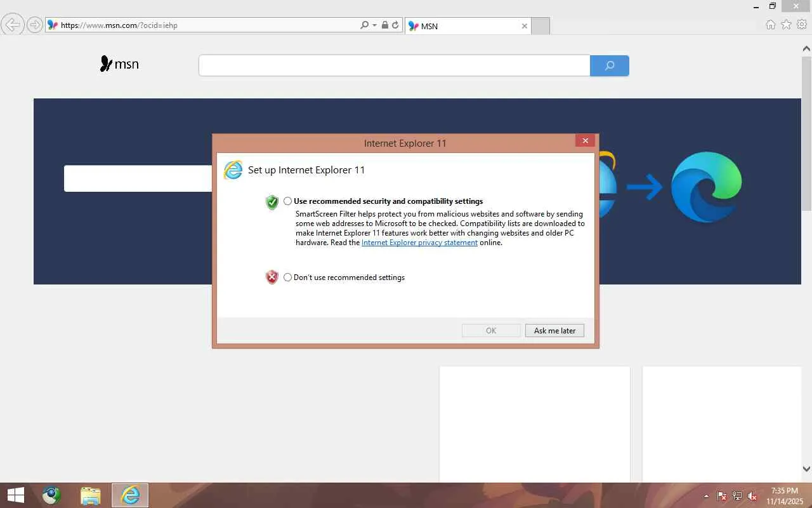This screenshot has height=508, width=812.
Task: Click the red shield icon in dialog
Action: click(x=272, y=277)
